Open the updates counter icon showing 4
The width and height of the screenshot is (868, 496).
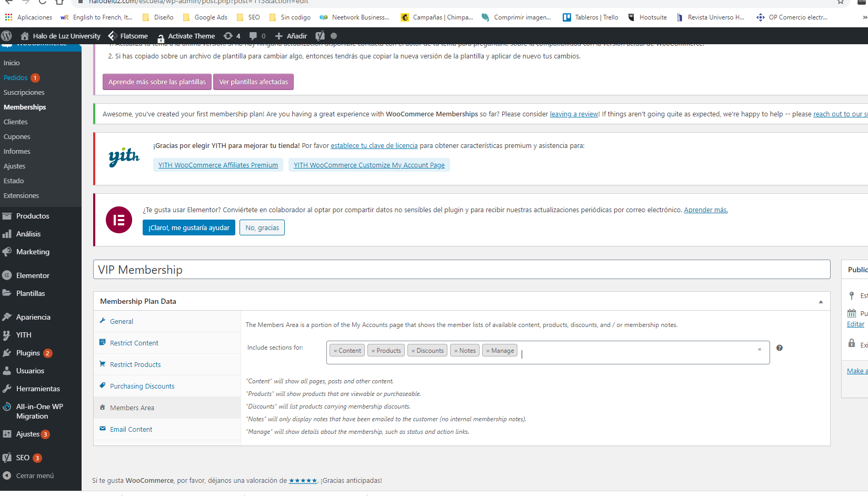point(232,36)
